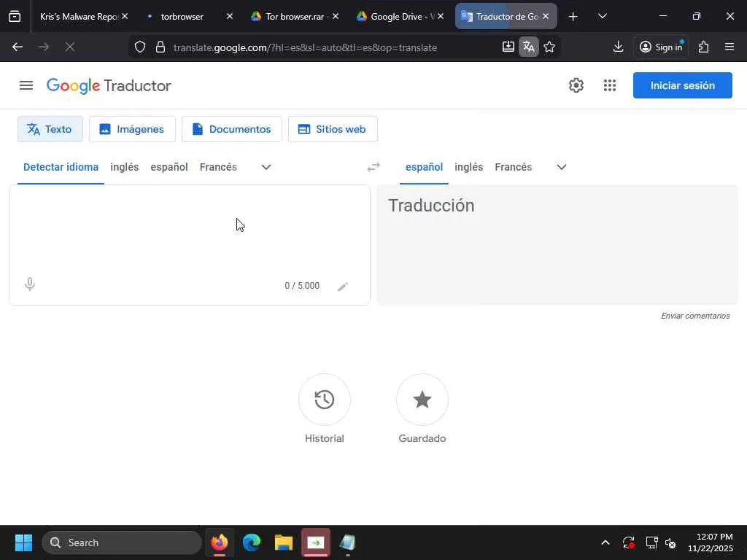Open the Google apps grid
The image size is (747, 560).
tap(610, 86)
